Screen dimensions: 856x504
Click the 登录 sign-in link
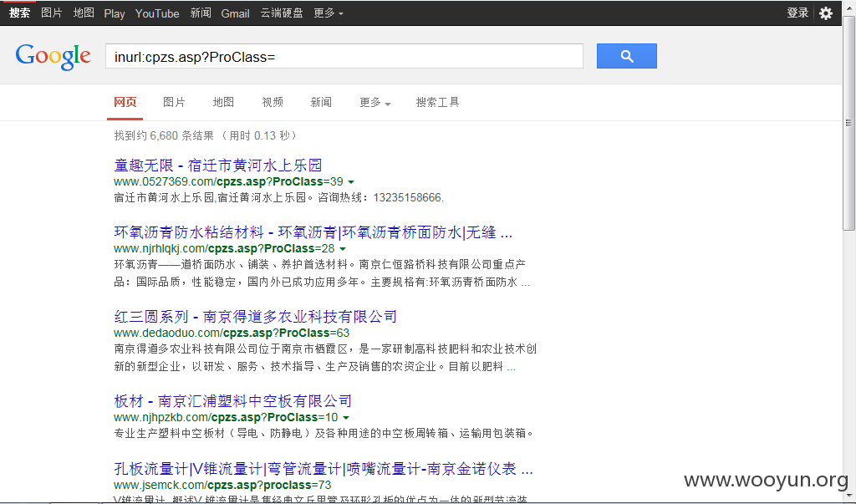[797, 13]
